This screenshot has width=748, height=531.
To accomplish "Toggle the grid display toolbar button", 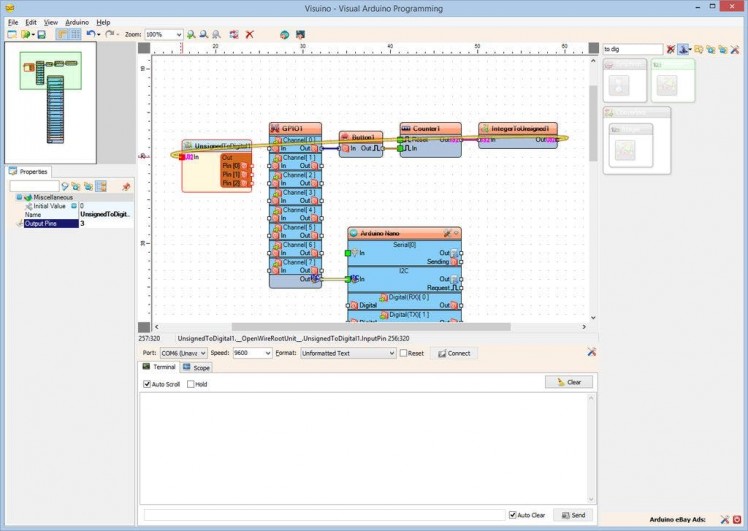I will tap(75, 34).
